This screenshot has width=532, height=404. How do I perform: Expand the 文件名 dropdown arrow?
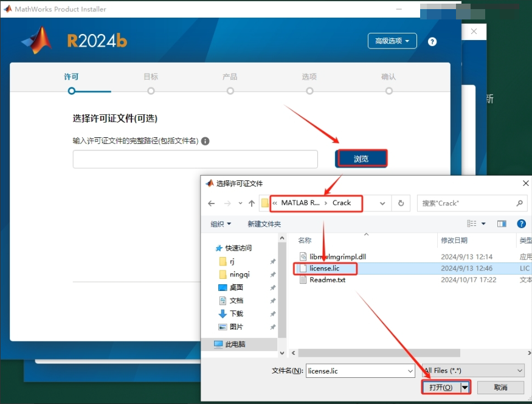410,371
